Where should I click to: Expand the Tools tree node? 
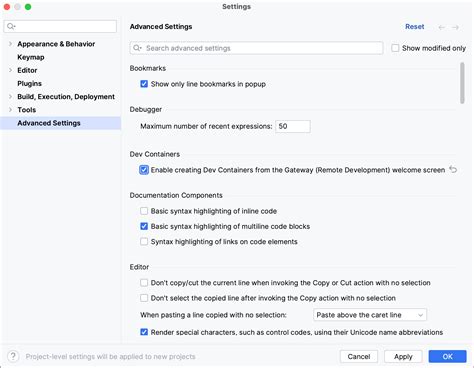click(x=10, y=109)
